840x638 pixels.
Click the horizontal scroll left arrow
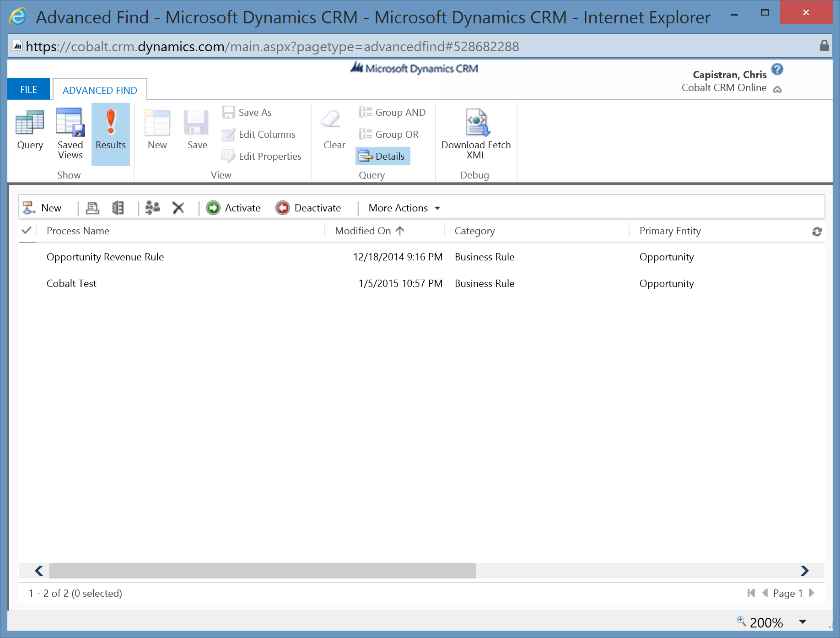[39, 571]
